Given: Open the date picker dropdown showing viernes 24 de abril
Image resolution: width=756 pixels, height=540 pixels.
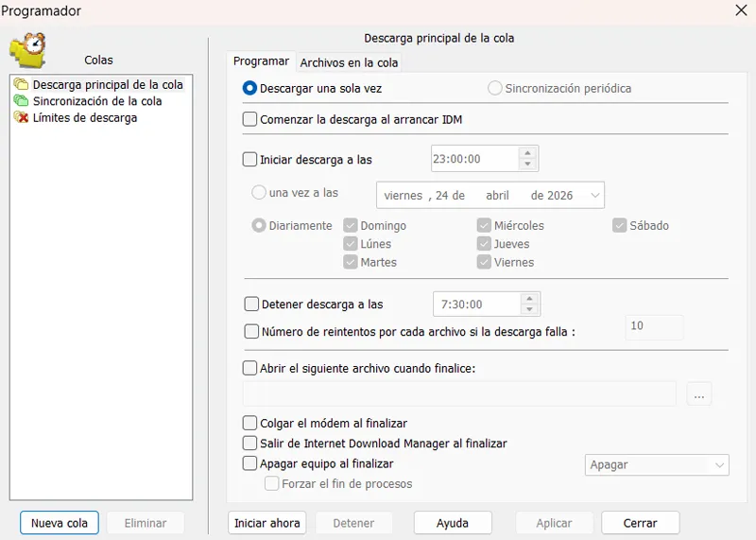Looking at the screenshot, I should click(595, 195).
